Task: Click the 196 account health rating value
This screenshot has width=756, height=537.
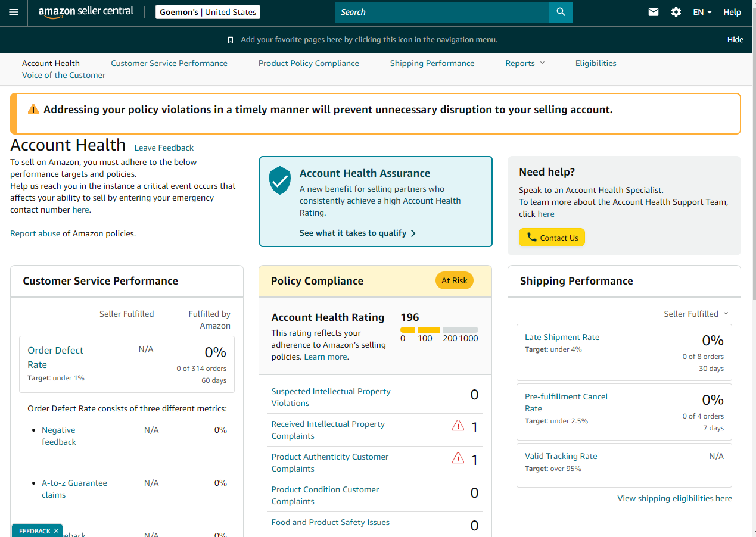Action: [x=410, y=317]
